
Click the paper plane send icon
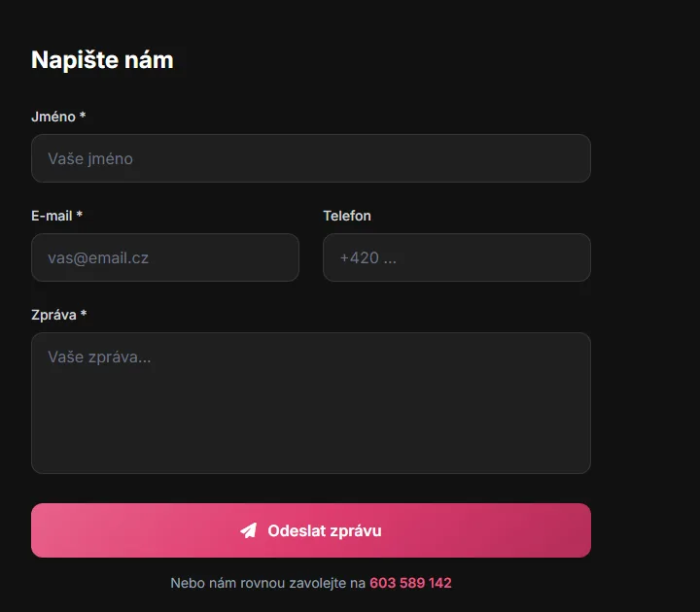tap(249, 530)
